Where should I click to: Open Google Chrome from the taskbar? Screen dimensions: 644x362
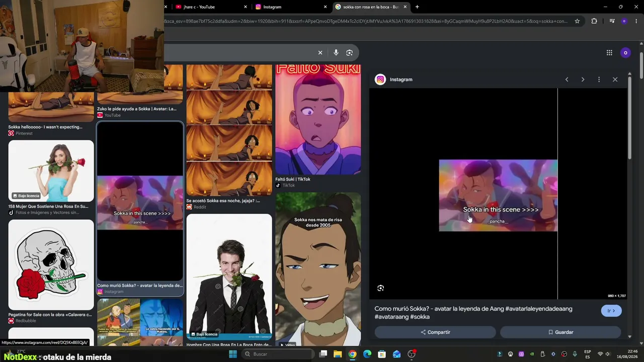coord(353,354)
